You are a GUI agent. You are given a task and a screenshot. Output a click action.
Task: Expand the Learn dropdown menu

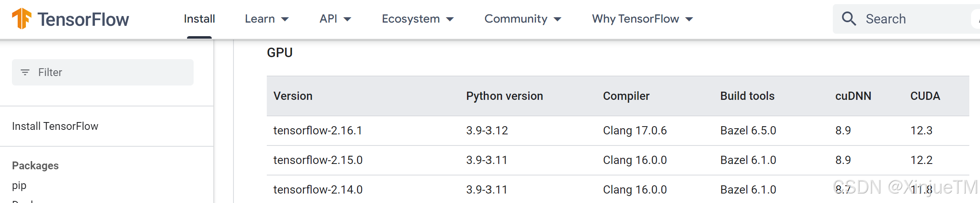[x=267, y=19]
